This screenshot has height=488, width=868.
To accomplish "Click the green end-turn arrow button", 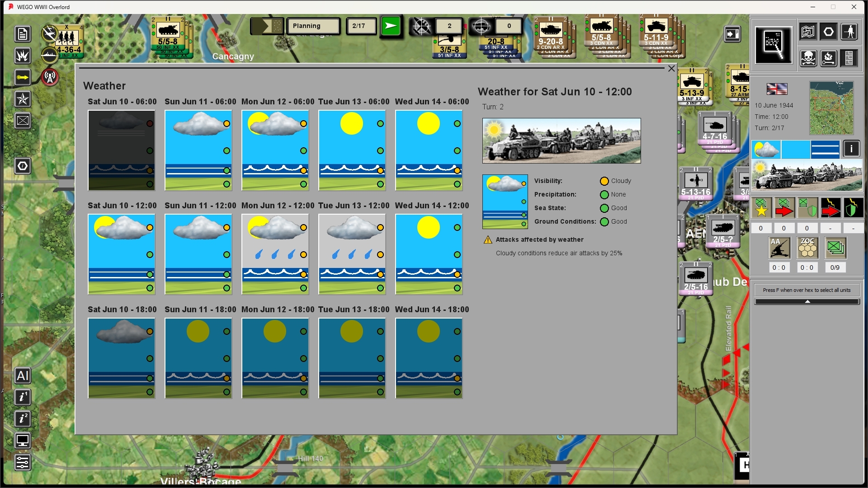I will [391, 26].
